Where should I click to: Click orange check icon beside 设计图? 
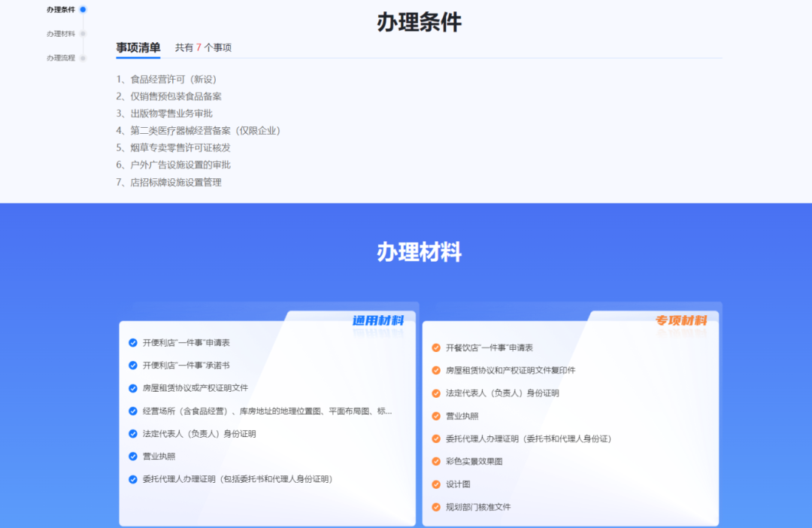436,484
